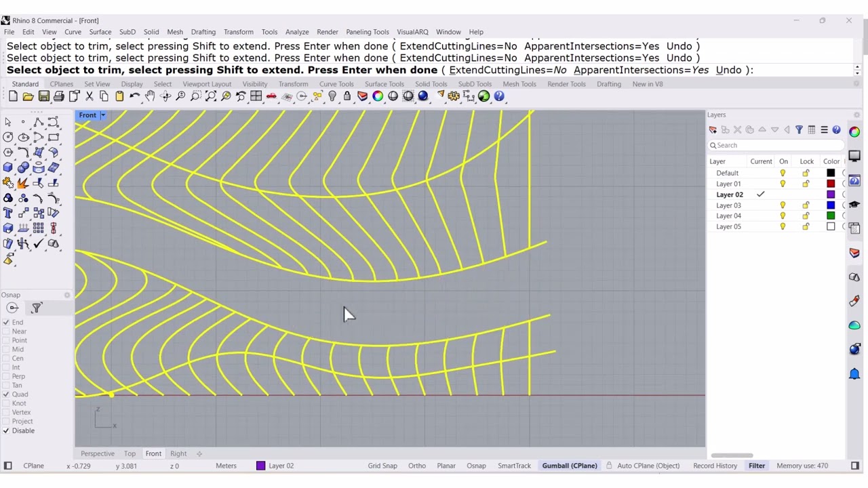Open the Front viewport title dropdown arrow
Screen dimensions: 868x488
pos(103,115)
